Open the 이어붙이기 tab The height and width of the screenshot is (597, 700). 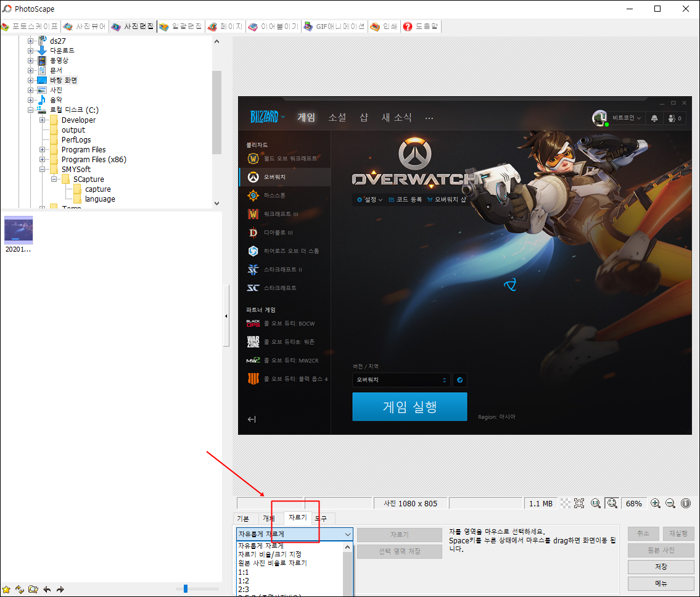pos(274,27)
